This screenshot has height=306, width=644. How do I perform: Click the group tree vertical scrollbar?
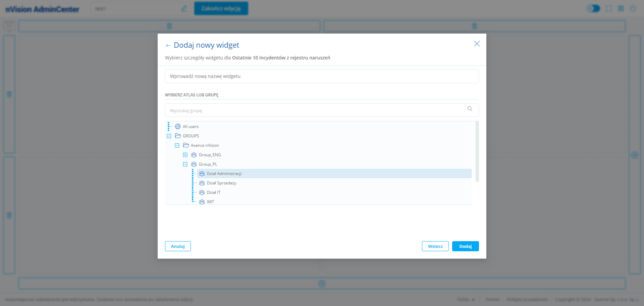(x=477, y=151)
